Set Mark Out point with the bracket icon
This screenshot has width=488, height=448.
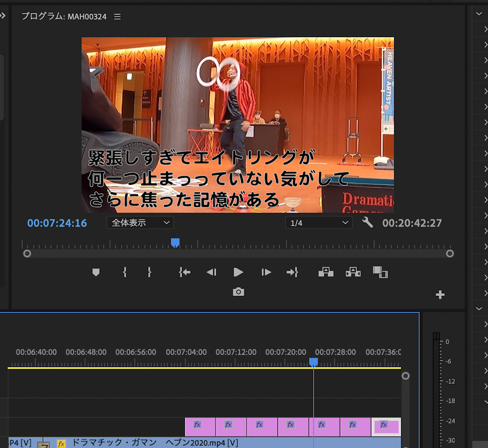click(x=149, y=272)
